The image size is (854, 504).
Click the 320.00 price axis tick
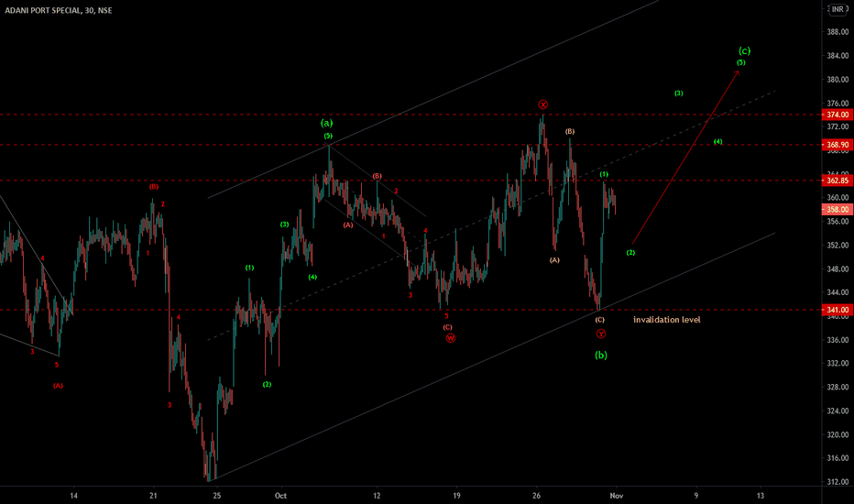[x=838, y=434]
